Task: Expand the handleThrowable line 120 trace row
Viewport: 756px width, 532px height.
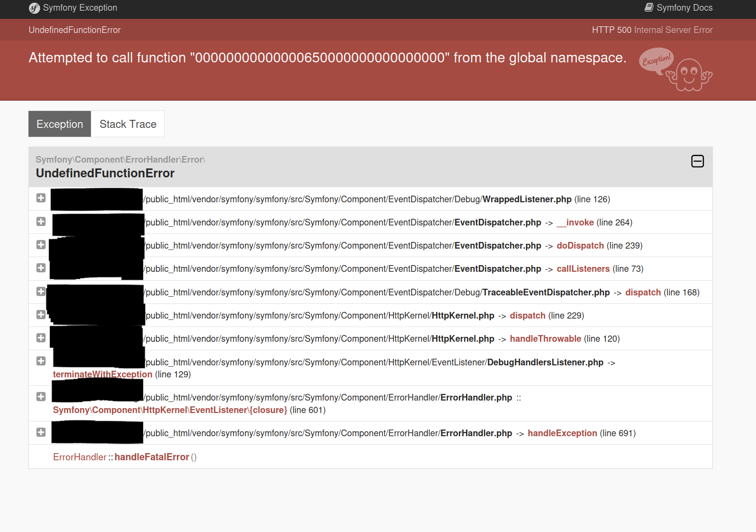Action: point(41,338)
